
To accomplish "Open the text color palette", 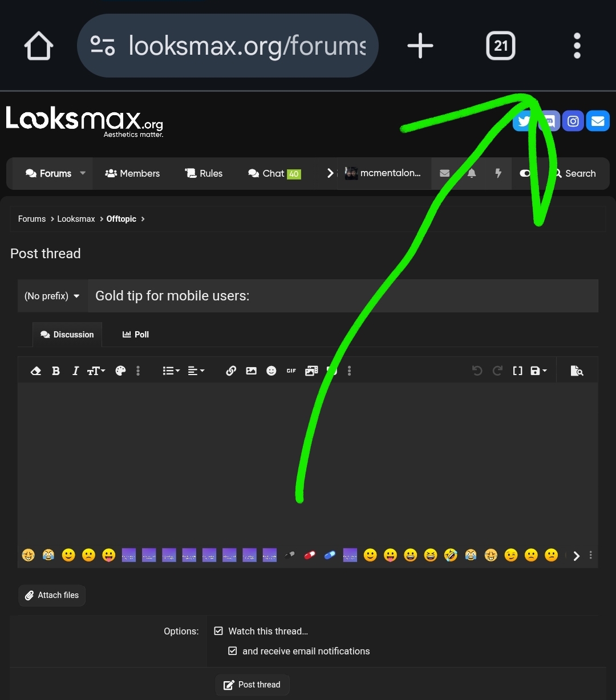I will [120, 371].
